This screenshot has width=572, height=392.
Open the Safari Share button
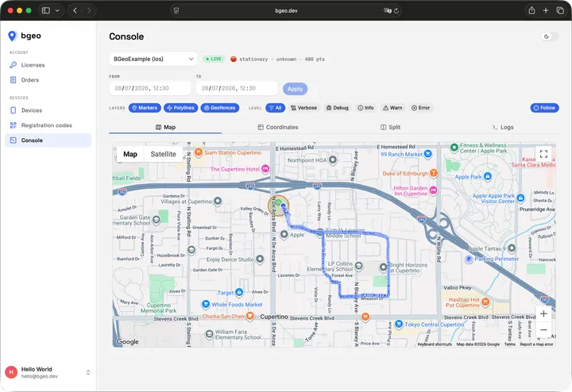pos(531,10)
